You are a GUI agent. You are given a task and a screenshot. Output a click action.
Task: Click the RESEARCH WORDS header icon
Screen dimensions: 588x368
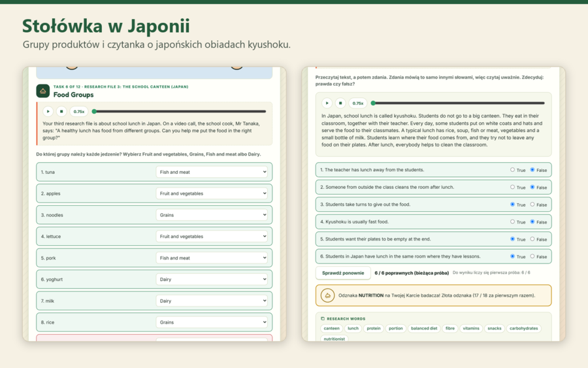pyautogui.click(x=323, y=318)
